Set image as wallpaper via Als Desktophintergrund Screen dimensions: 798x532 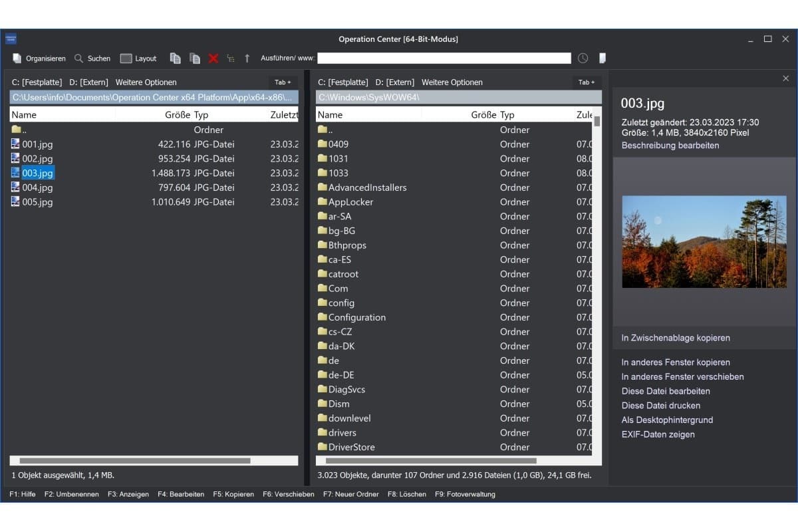click(667, 420)
